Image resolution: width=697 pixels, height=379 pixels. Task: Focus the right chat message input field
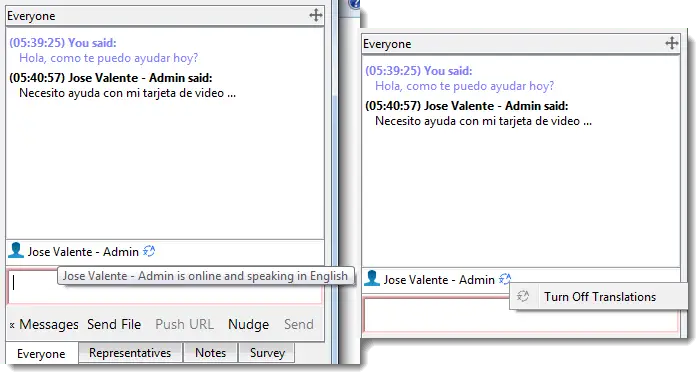coord(521,315)
